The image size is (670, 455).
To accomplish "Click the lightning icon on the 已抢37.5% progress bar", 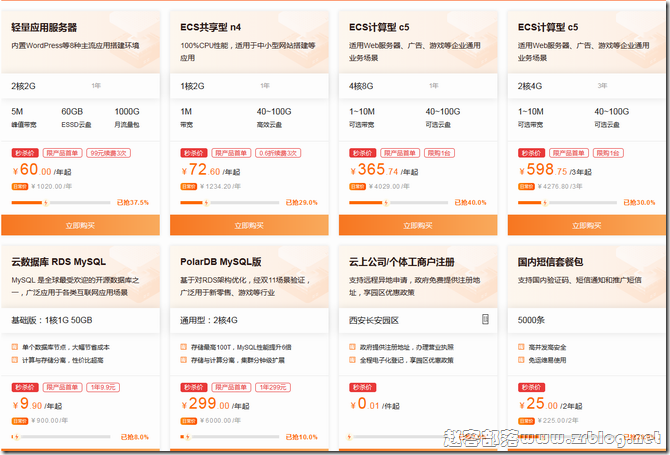I will [46, 203].
